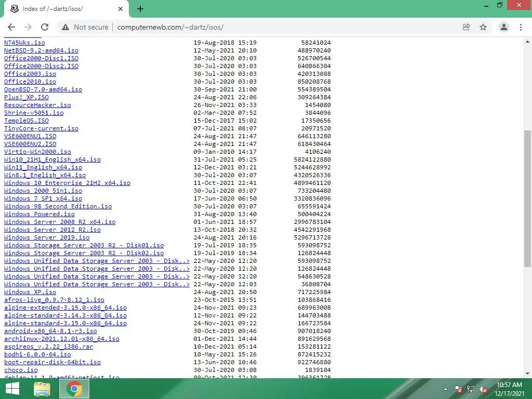The height and width of the screenshot is (399, 532).
Task: Open Office2000-Disc2.ISO link
Action: [x=41, y=66]
